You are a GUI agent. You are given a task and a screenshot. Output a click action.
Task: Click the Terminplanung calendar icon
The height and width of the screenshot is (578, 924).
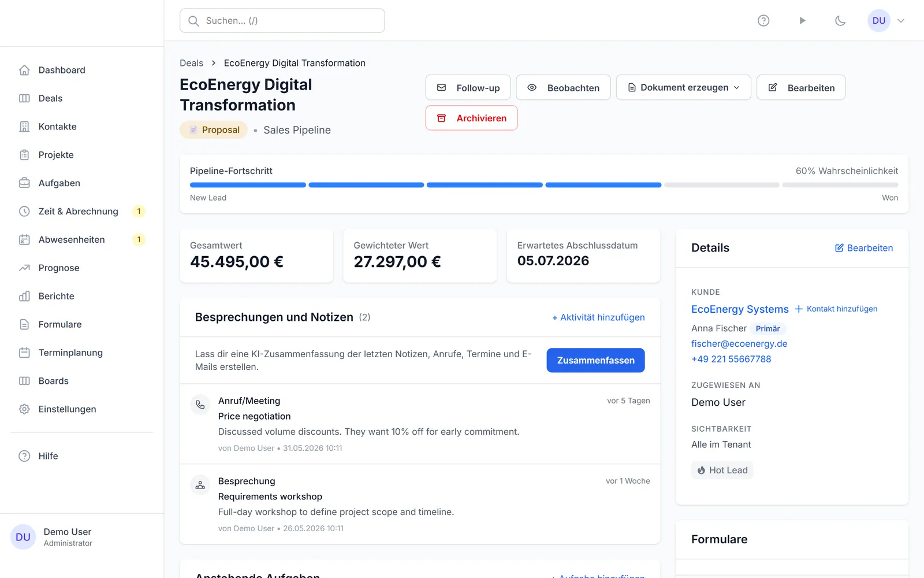(24, 353)
